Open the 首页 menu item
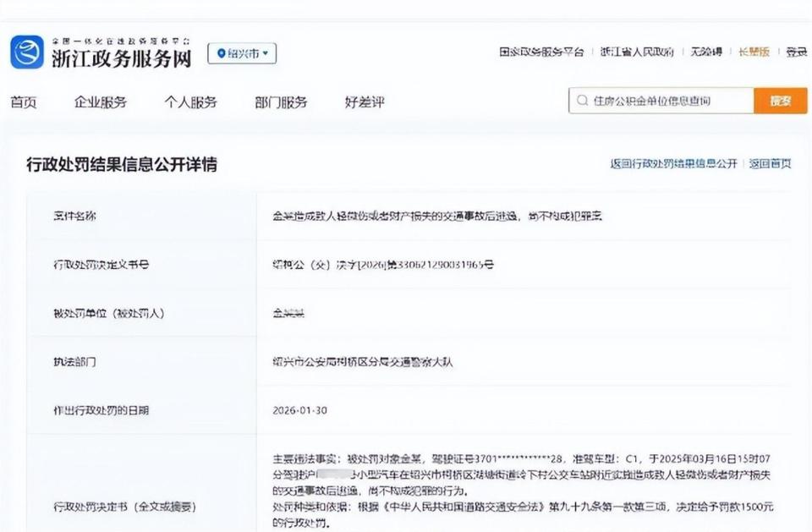Screen dimensions: 812x532 (24, 102)
